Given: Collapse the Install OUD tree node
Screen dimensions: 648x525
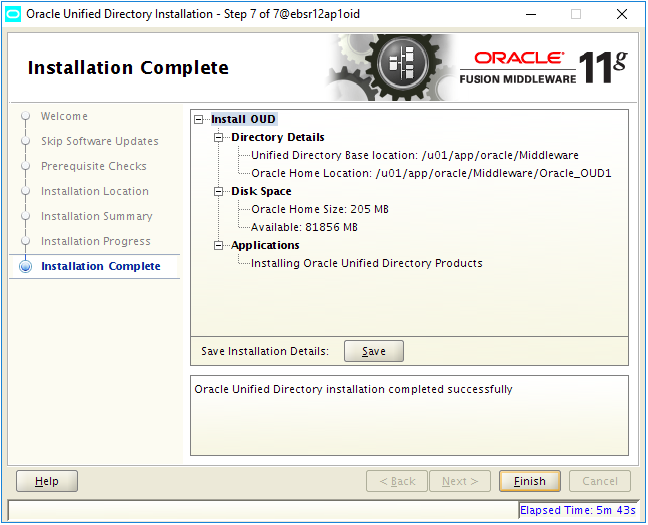Looking at the screenshot, I should click(199, 119).
